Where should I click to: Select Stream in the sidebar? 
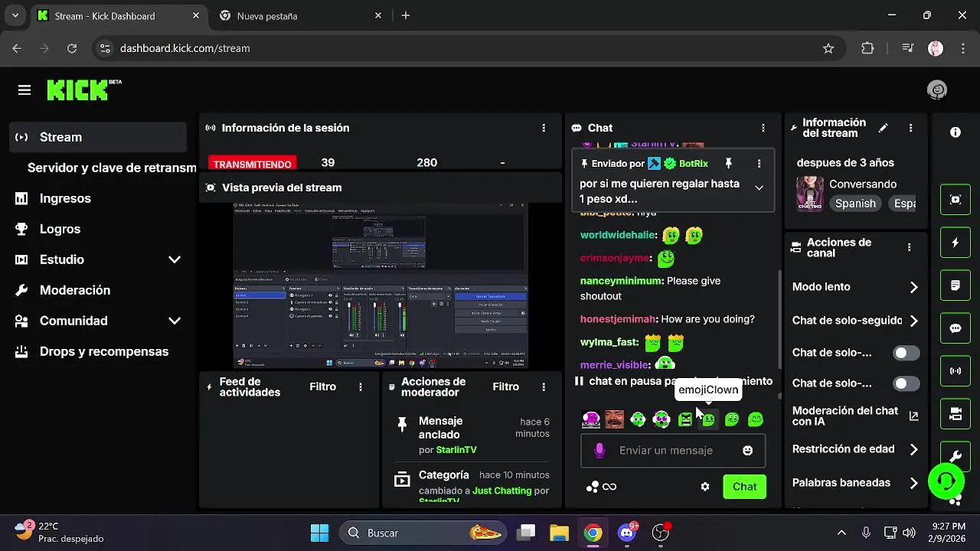(99, 137)
